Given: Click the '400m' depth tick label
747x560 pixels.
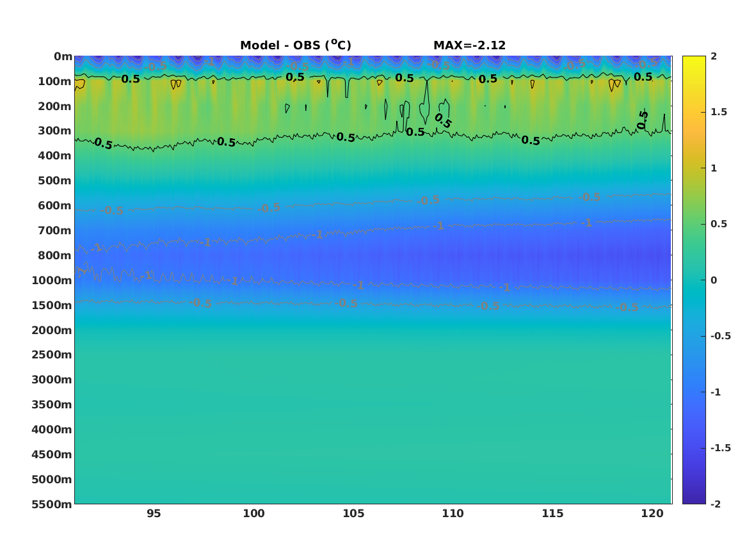Looking at the screenshot, I should 55,156.
